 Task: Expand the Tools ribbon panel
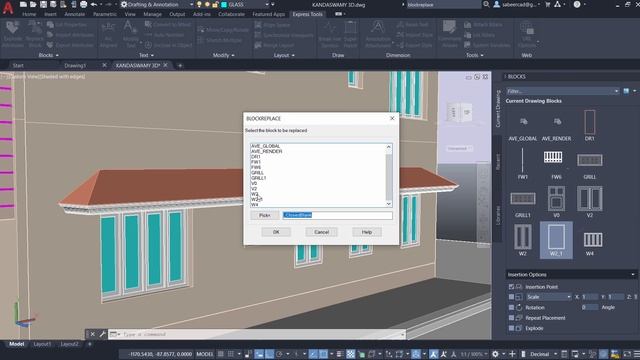475,55
